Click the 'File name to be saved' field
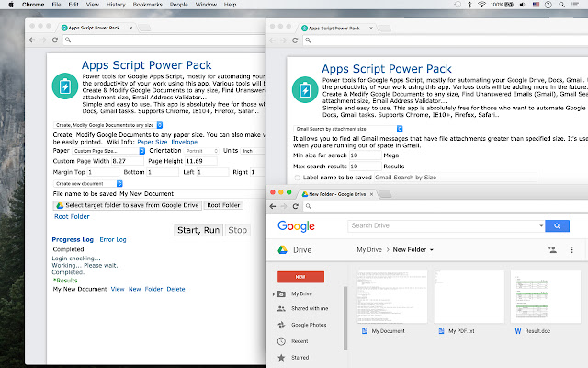 pyautogui.click(x=192, y=194)
